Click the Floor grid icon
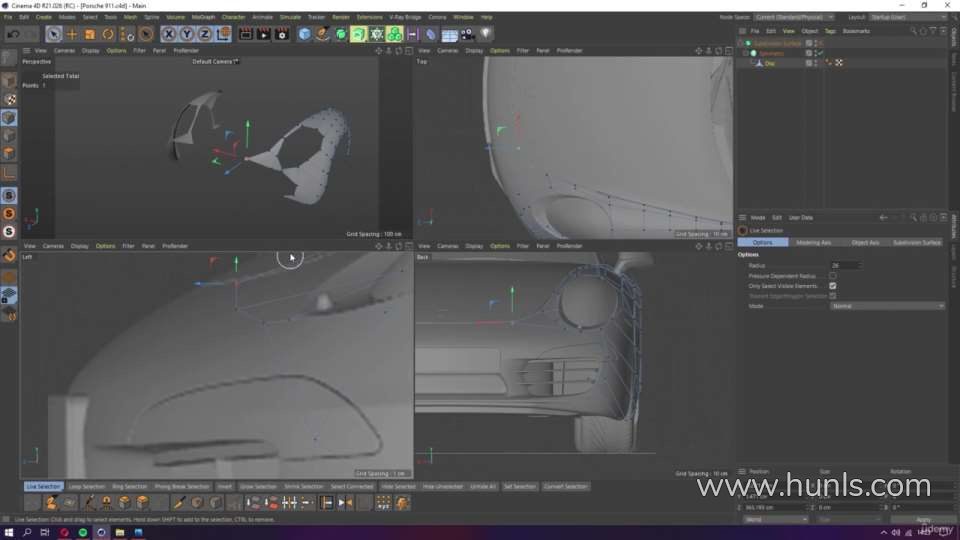Viewport: 960px width, 540px height. [x=449, y=35]
